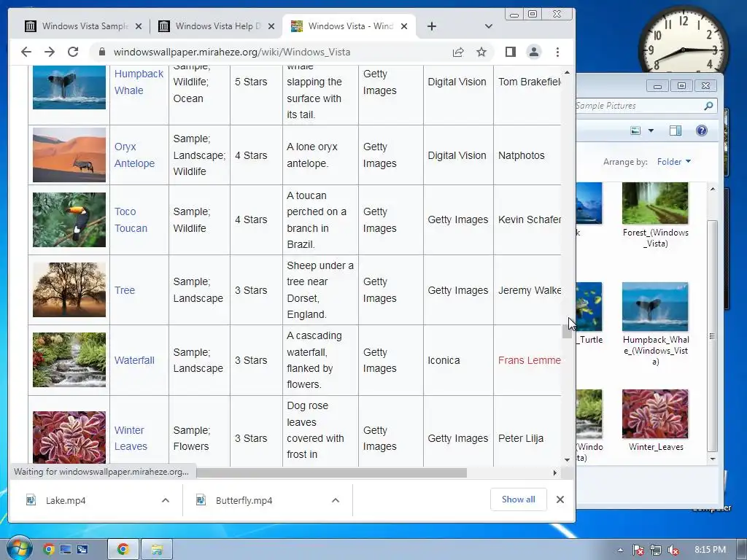Click pinned Chrome icon in quick launch
This screenshot has height=560, width=747.
coord(48,550)
